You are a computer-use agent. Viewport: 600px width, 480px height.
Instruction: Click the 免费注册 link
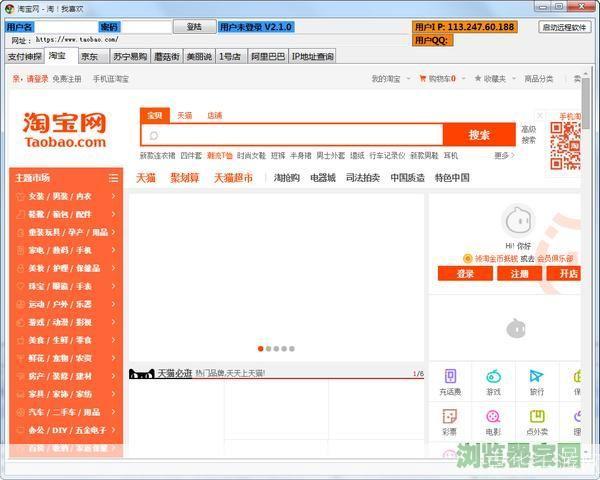(x=67, y=79)
